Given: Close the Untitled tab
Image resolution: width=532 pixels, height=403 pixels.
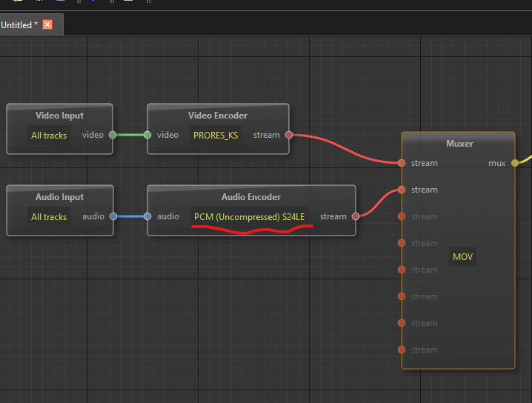Looking at the screenshot, I should [x=47, y=24].
